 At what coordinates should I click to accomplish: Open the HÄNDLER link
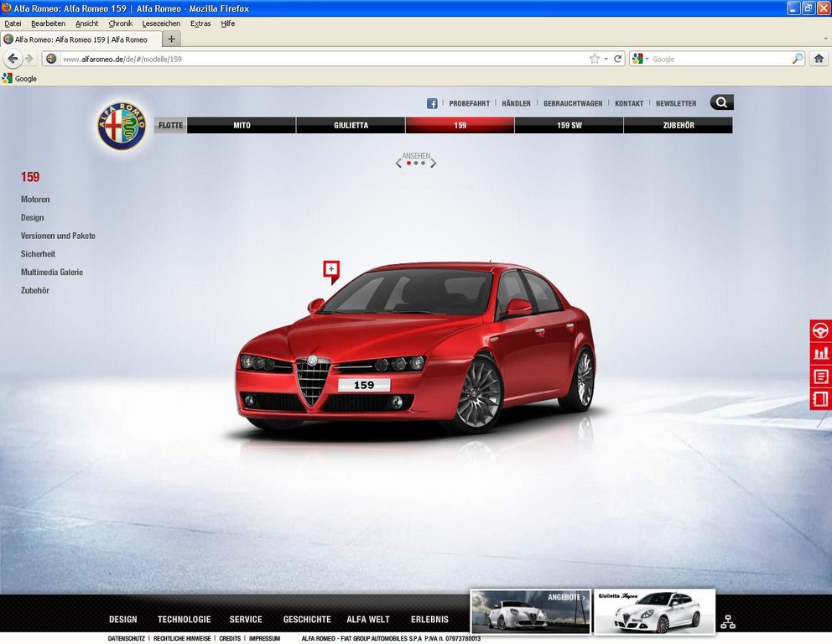517,103
